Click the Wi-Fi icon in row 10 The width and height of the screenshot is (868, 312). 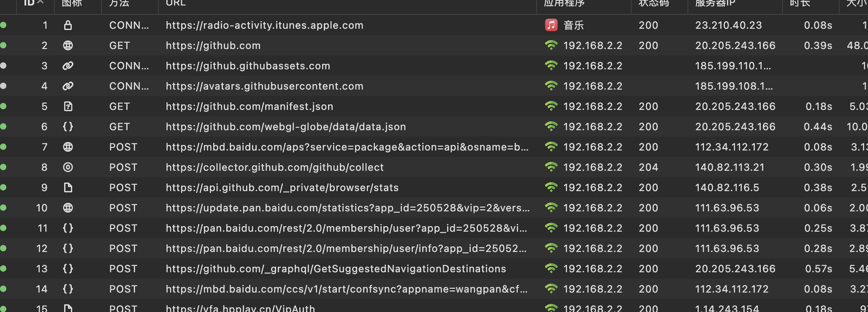coord(551,208)
